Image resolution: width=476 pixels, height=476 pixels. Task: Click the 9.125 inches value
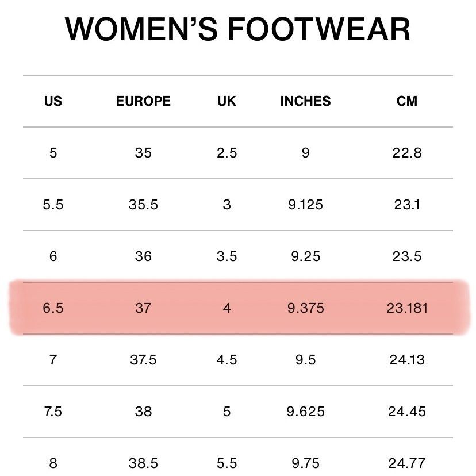(305, 205)
